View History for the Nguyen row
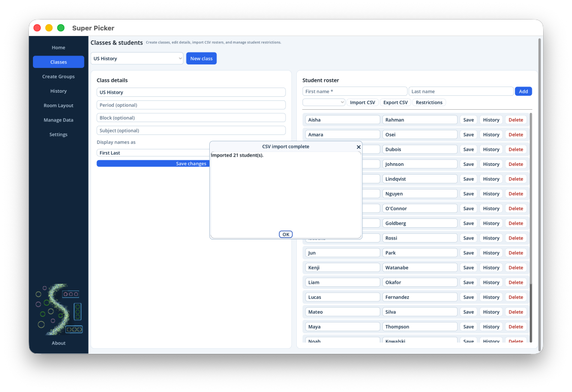Screen dimensions: 572x392 [491, 194]
